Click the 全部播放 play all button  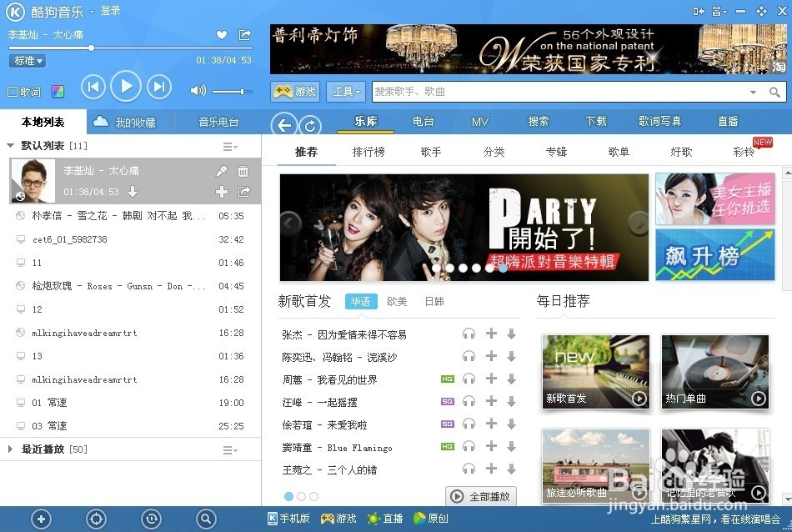(481, 497)
